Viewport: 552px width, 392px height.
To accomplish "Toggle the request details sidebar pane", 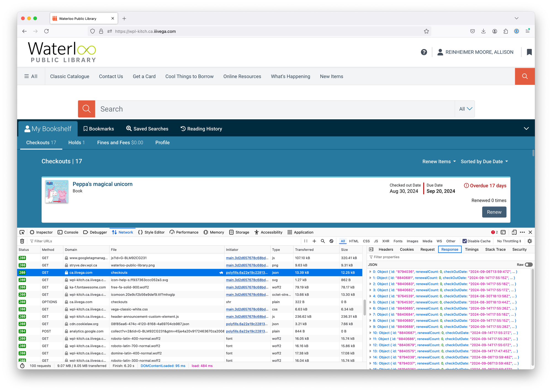I will coord(371,249).
